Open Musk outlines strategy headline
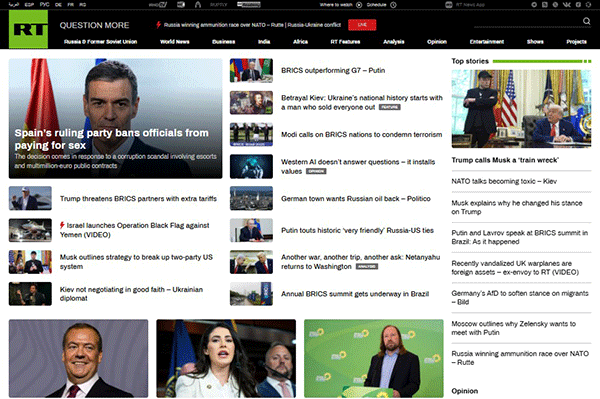The image size is (600, 399). click(136, 262)
